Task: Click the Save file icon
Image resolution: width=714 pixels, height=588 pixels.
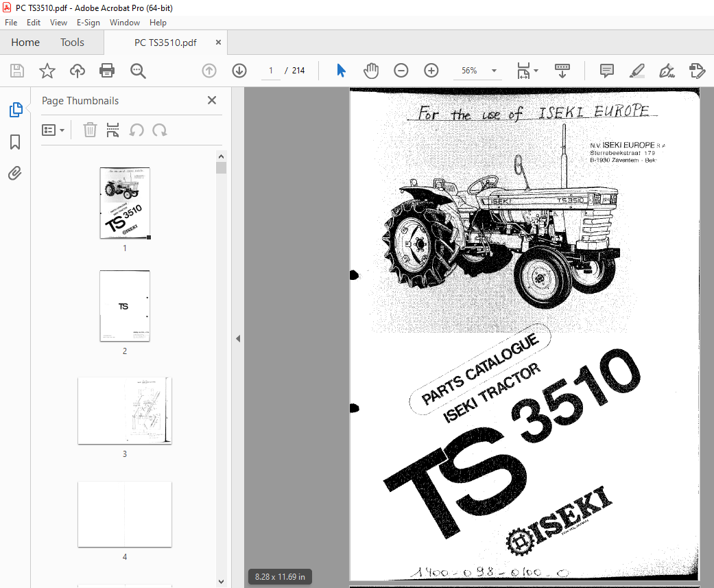Action: 17,71
